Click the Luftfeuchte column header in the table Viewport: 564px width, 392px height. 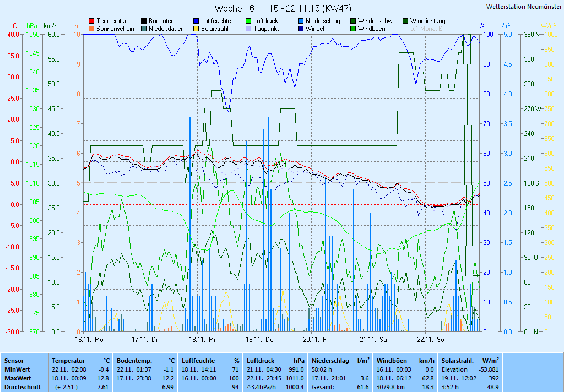[x=198, y=361]
